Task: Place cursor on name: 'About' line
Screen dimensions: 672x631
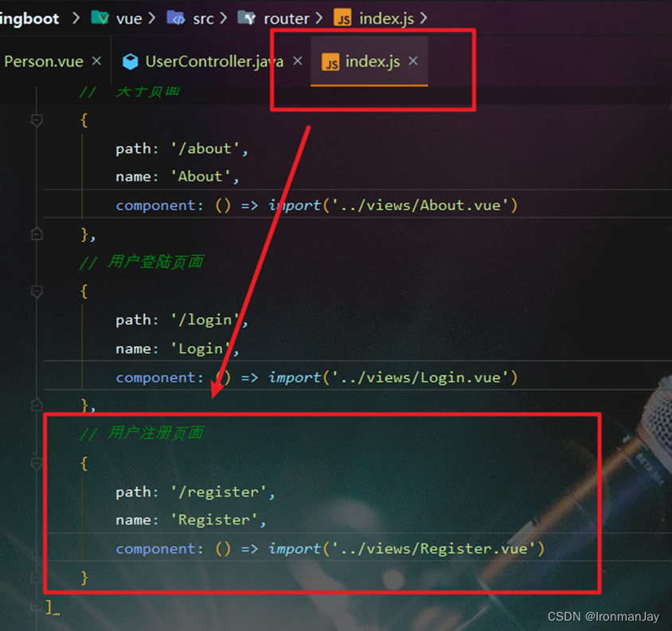Action: 178,177
